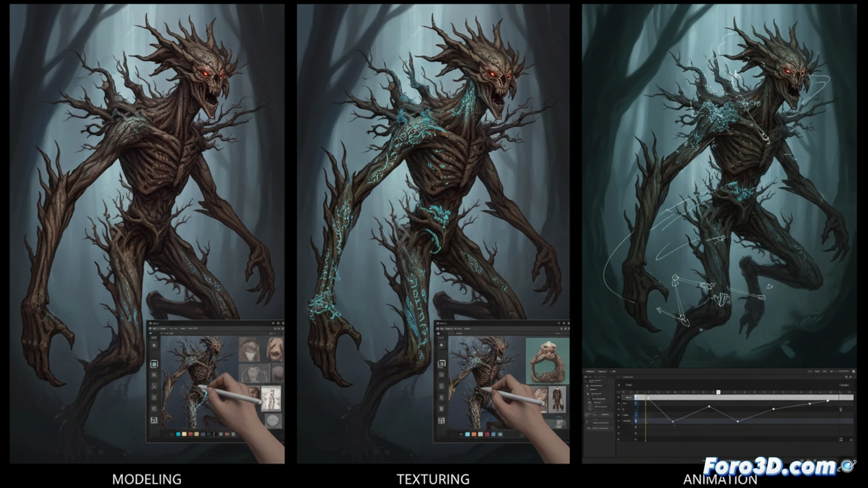The width and height of the screenshot is (868, 488).
Task: Toggle visibility icon of the bottom-highlighted animation track
Action: point(618,421)
